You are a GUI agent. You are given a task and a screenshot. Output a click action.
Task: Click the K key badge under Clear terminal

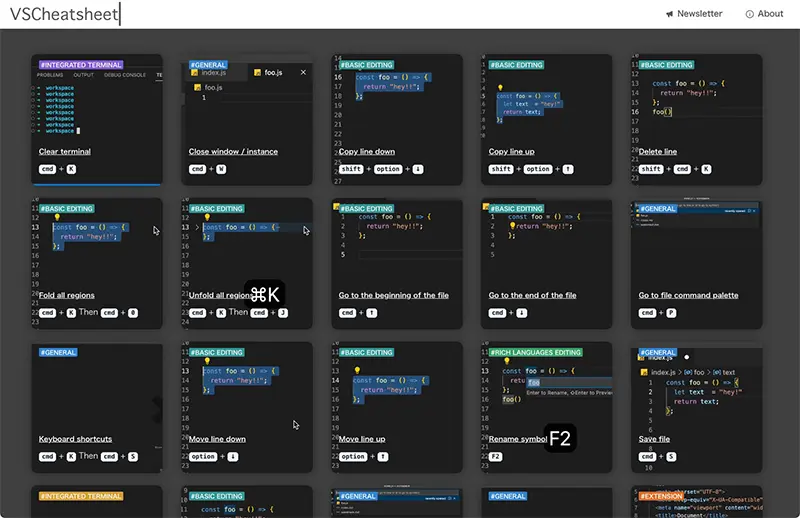[x=71, y=169]
